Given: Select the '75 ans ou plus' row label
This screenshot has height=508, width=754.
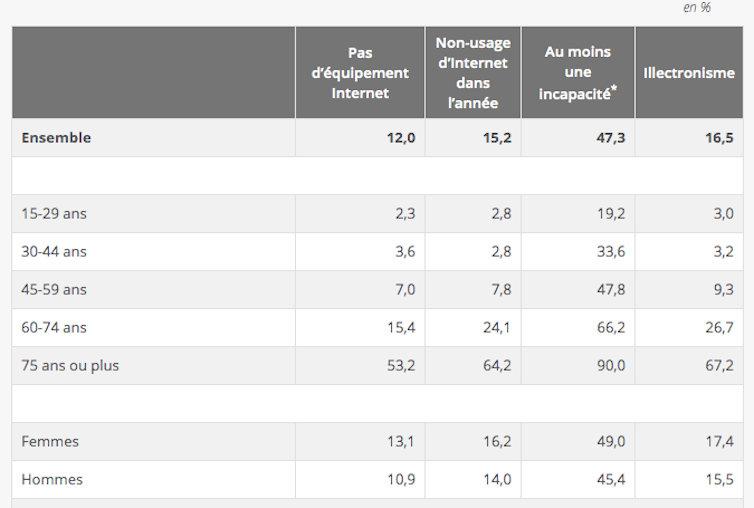Looking at the screenshot, I should (70, 366).
